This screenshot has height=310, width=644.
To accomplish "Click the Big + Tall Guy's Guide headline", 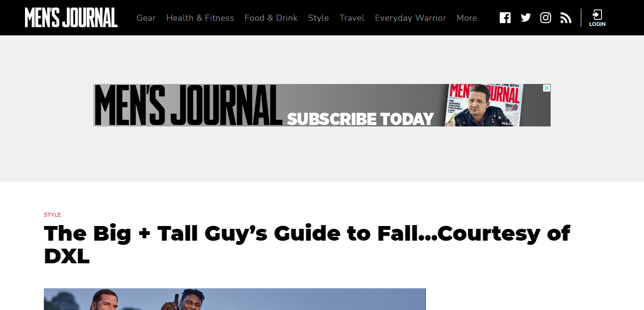I will (307, 244).
